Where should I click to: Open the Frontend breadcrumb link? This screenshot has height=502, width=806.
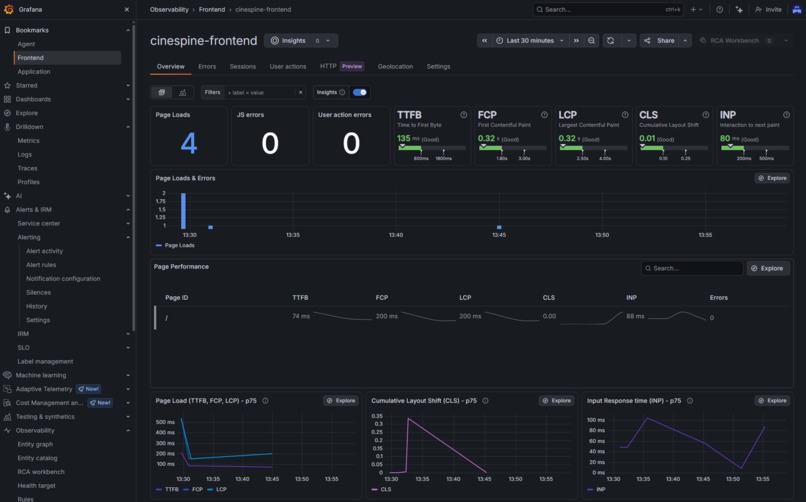(212, 9)
